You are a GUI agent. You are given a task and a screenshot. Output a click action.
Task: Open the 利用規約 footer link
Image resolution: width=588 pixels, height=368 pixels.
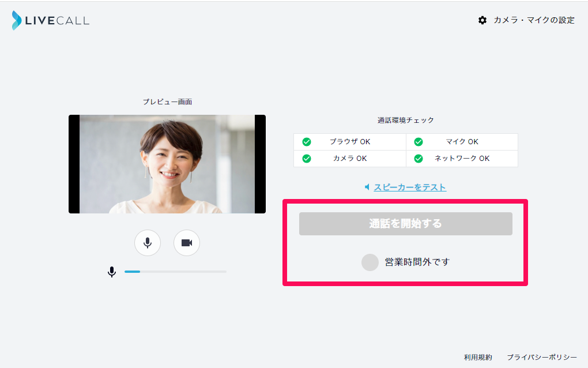478,358
